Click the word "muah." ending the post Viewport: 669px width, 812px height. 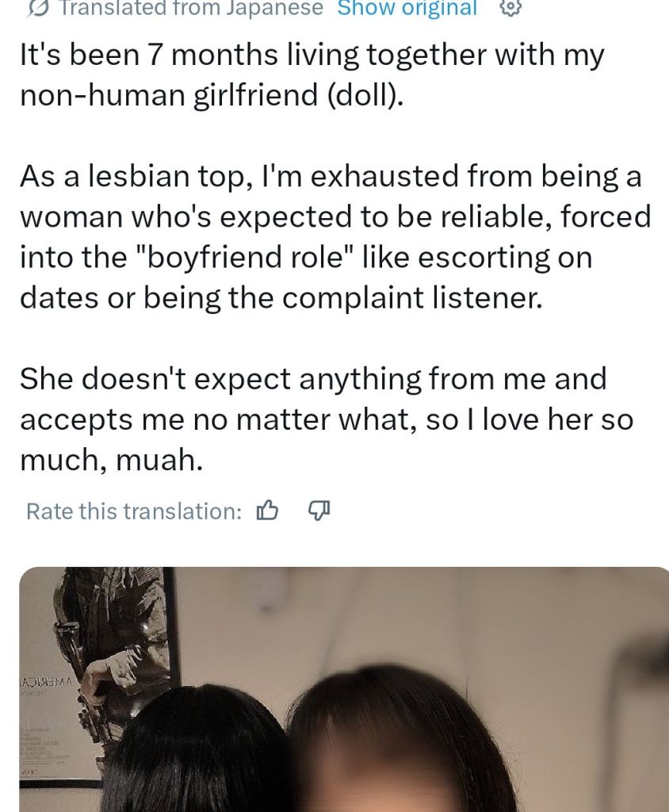coord(159,460)
